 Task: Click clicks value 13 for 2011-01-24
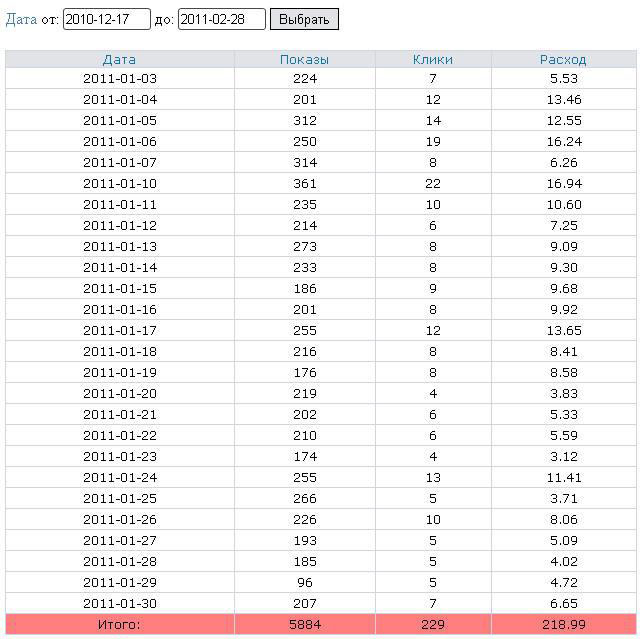[433, 478]
